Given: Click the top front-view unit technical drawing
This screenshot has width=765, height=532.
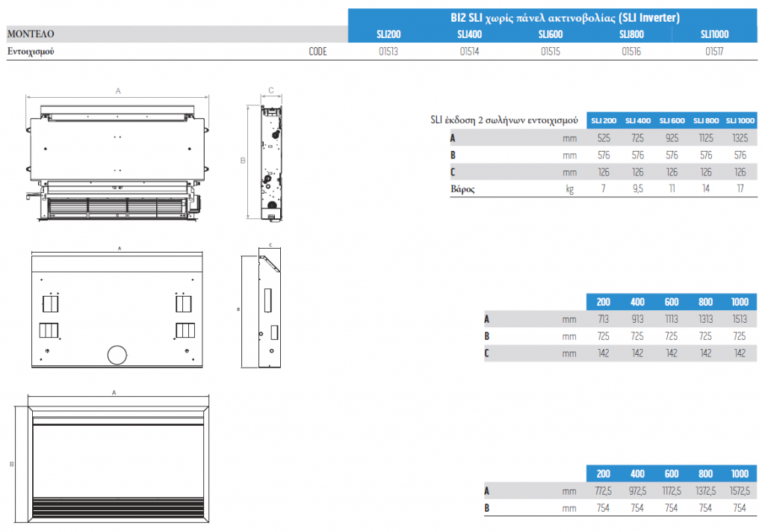Looking at the screenshot, I should [117, 161].
